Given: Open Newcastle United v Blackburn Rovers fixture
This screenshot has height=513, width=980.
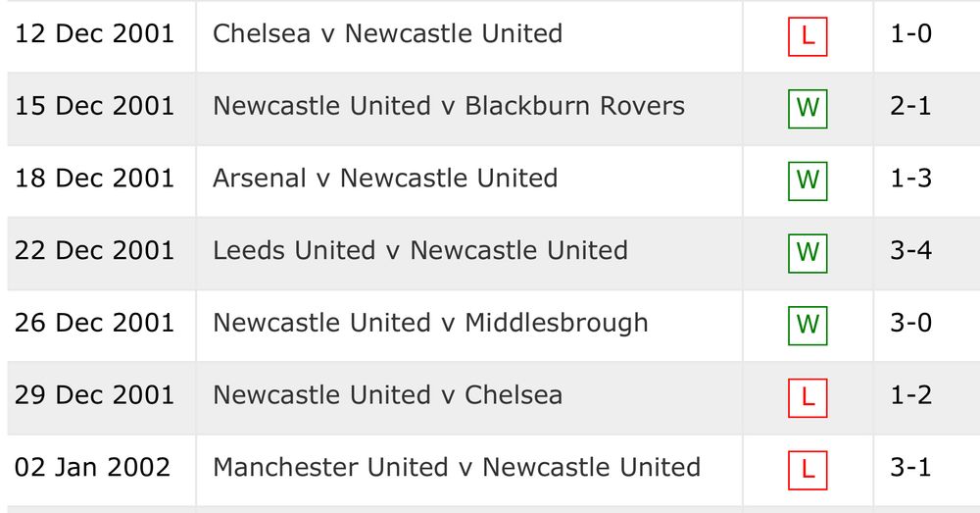Looking at the screenshot, I should (x=448, y=106).
